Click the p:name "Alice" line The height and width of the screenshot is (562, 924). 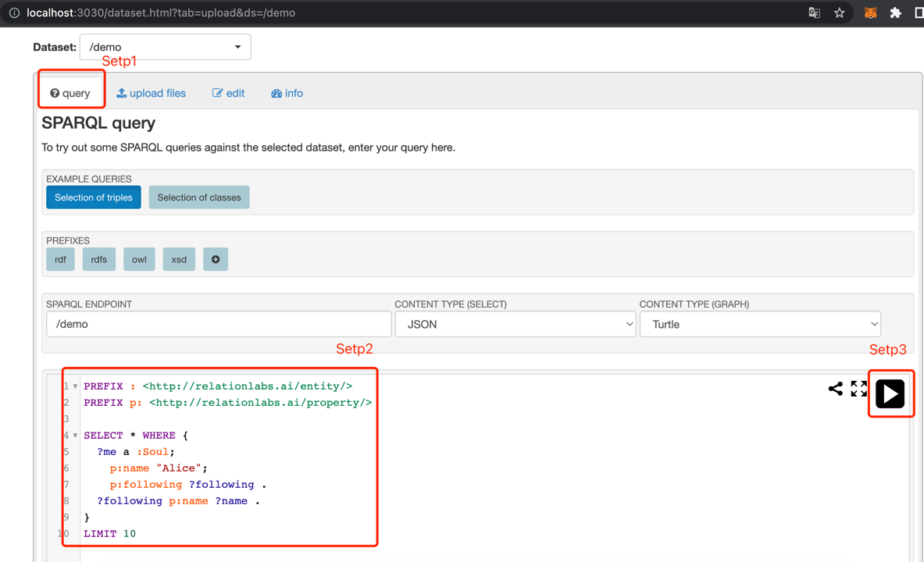(x=159, y=468)
